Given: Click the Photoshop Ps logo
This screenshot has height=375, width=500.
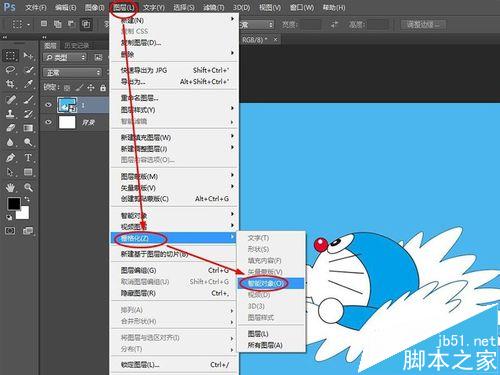Looking at the screenshot, I should point(9,7).
